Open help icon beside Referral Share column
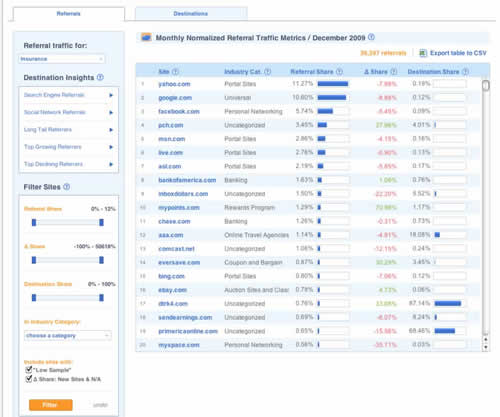This screenshot has height=417, width=500. 339,72
